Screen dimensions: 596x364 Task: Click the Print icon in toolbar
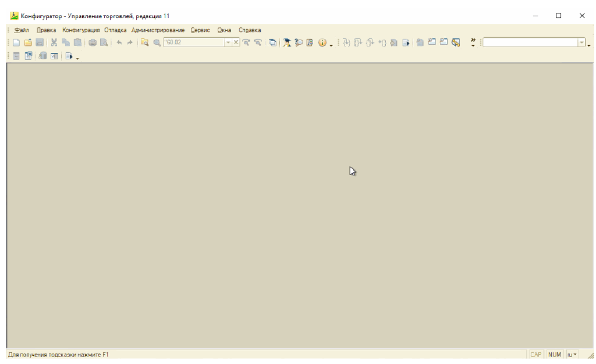[x=92, y=42]
